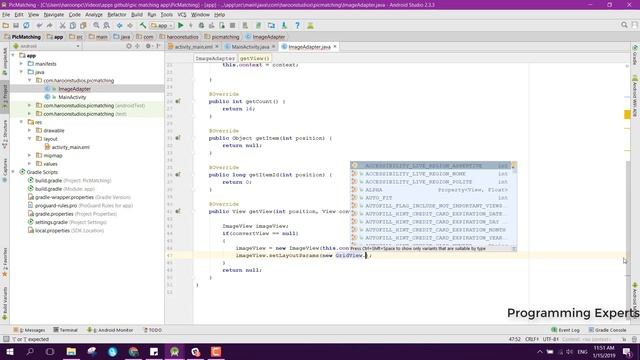Click the Find magnifier icon
Image resolution: width=640 pixels, height=360 pixels.
[x=96, y=25]
